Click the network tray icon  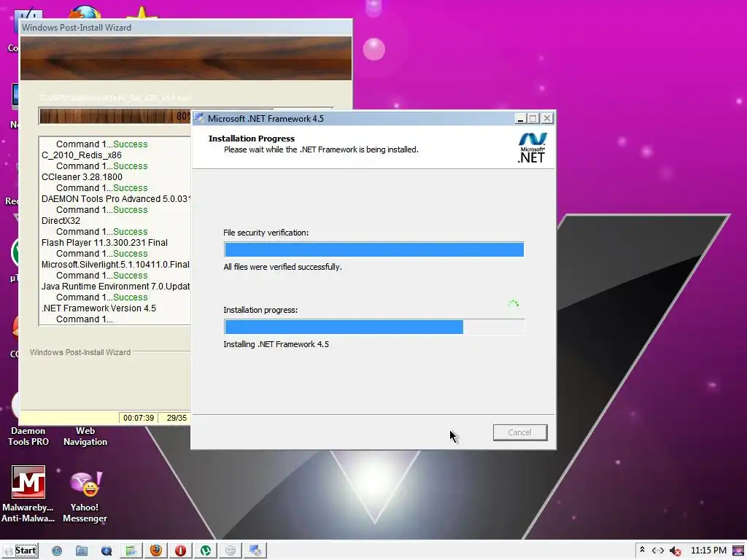(x=658, y=551)
